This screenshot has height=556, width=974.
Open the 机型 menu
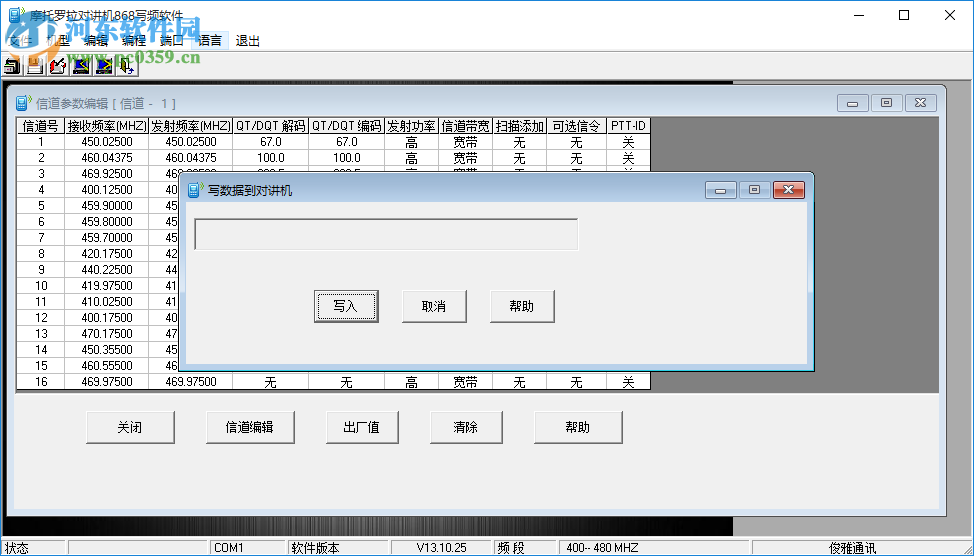tap(58, 41)
